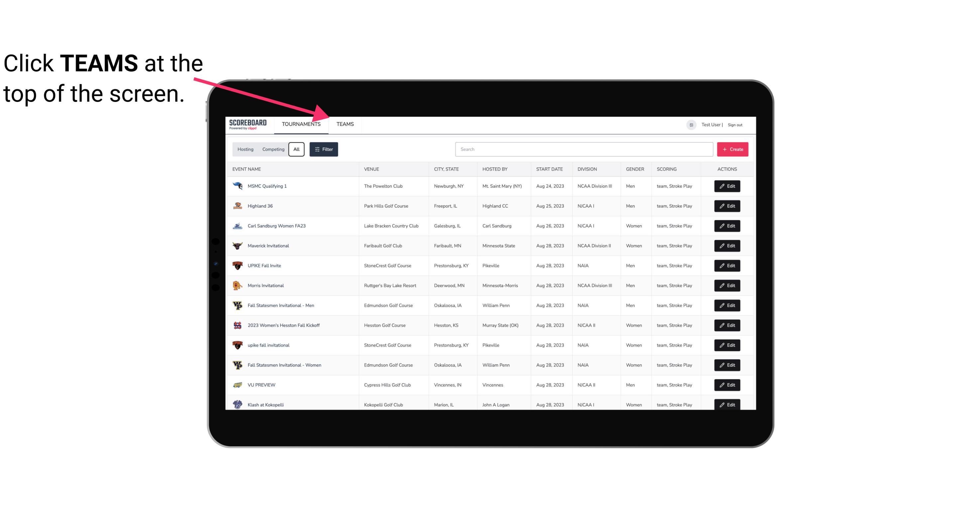Click the TOURNAMENTS navigation tab
The width and height of the screenshot is (980, 527).
[301, 125]
